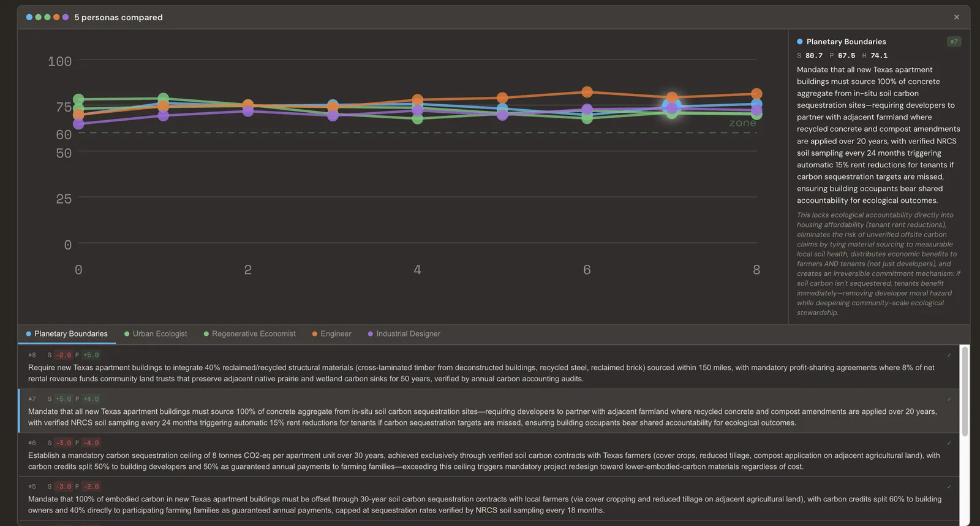The width and height of the screenshot is (980, 526).
Task: Click the S score value 80.7
Action: coord(814,56)
